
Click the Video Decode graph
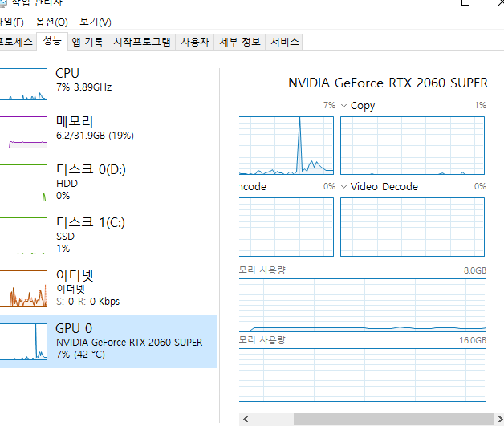tap(413, 227)
